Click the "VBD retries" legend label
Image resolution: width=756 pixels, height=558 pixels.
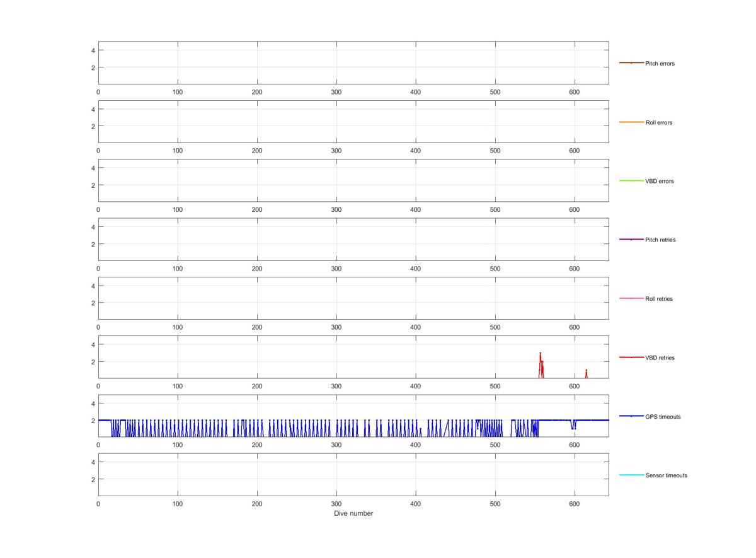660,357
